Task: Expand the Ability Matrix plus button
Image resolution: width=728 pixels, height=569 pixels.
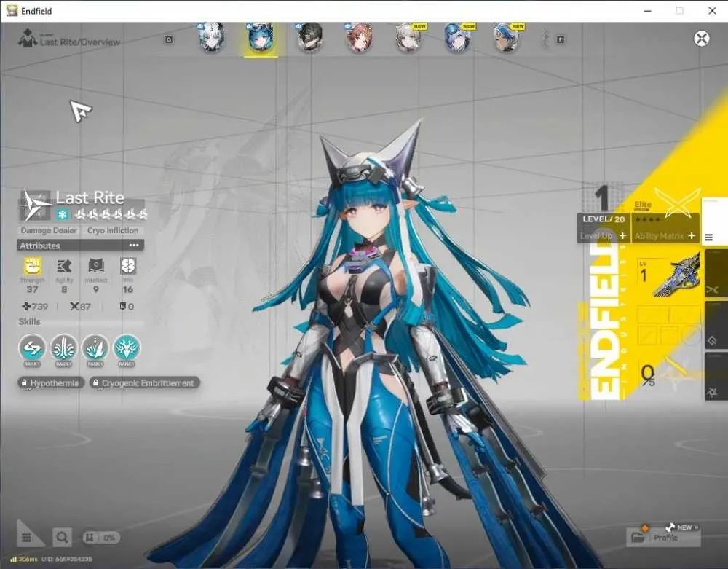Action: (692, 236)
